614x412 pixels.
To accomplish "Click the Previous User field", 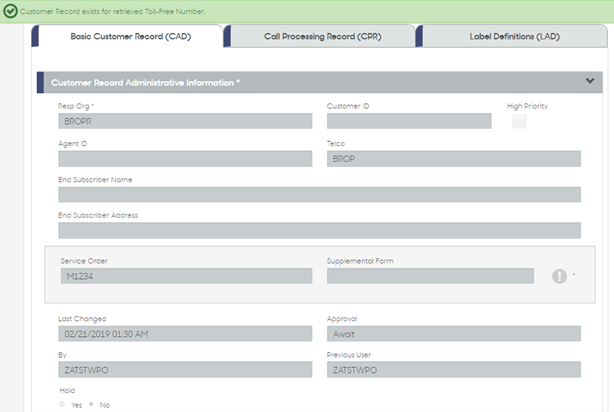I will [454, 370].
